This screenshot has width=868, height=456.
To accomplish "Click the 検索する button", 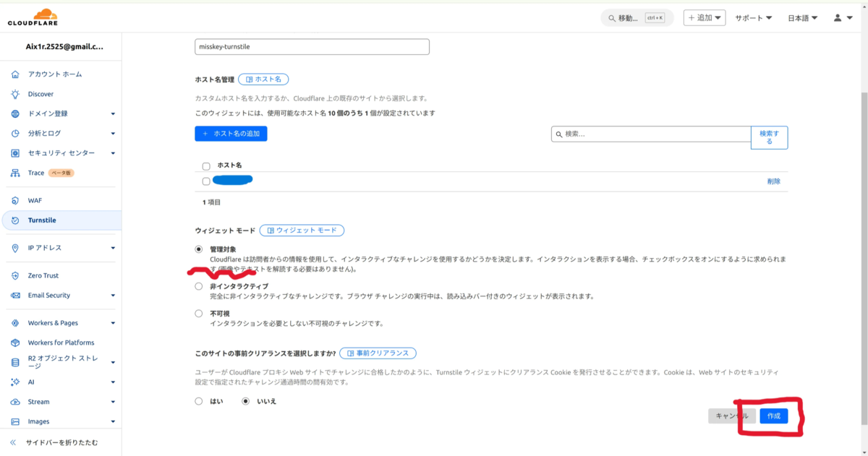I will click(770, 137).
